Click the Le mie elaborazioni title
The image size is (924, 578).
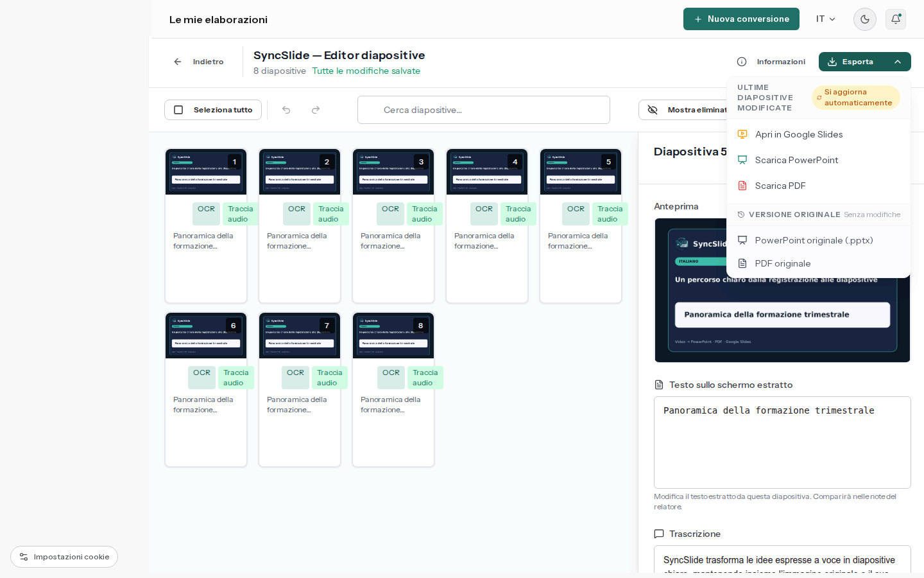(x=218, y=20)
